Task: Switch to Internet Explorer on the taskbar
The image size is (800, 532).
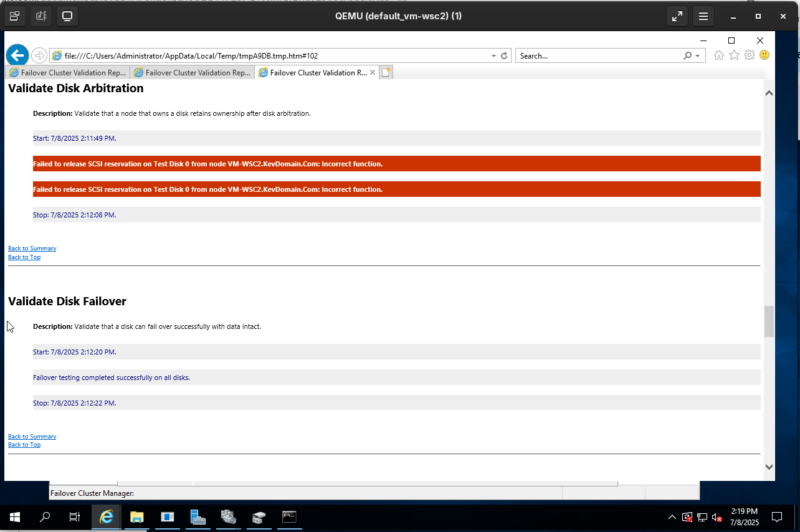Action: (x=107, y=517)
